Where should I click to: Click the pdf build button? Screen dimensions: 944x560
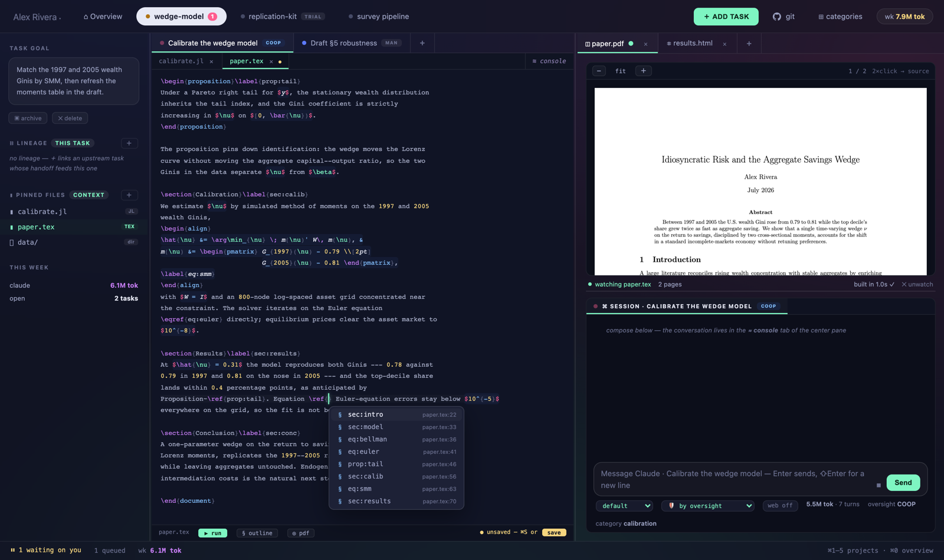click(x=301, y=533)
